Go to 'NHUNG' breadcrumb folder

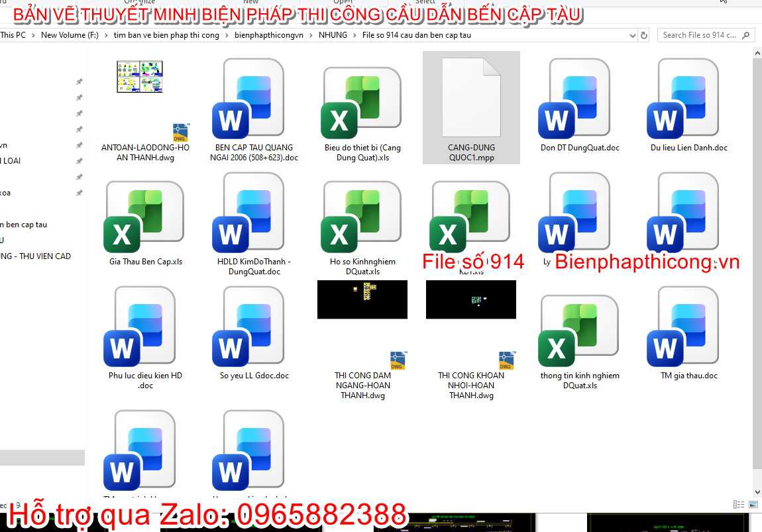pyautogui.click(x=333, y=35)
